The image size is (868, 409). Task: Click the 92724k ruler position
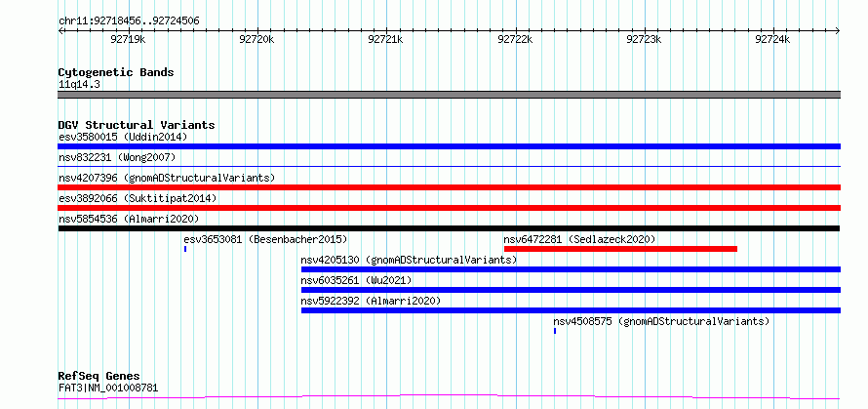pos(772,39)
